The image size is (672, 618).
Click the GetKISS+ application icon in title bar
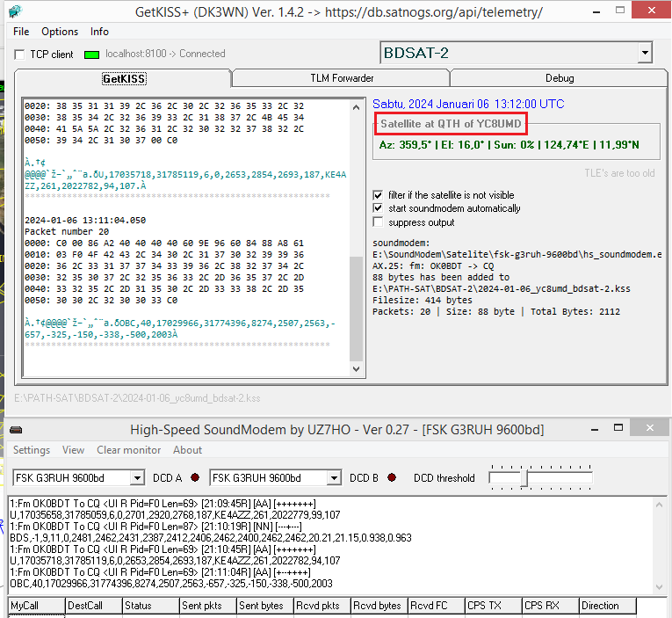16,11
